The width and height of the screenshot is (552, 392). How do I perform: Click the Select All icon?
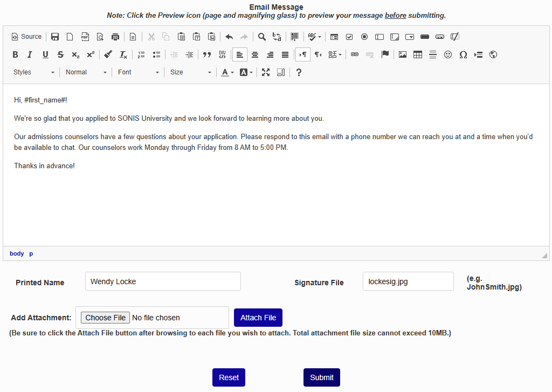pos(295,37)
